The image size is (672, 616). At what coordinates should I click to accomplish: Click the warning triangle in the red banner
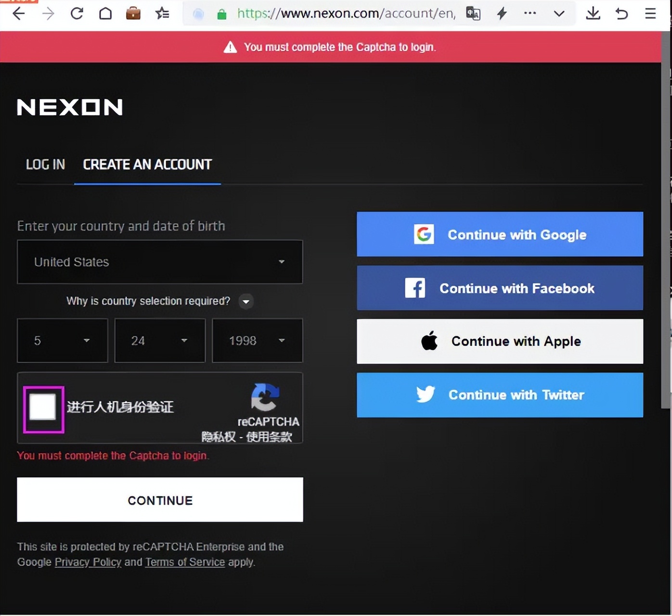(x=230, y=47)
